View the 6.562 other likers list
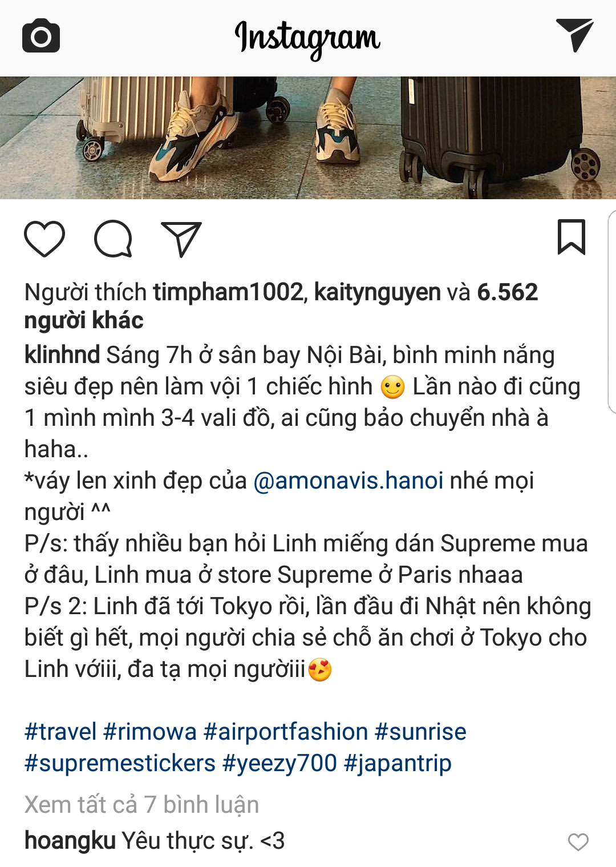The height and width of the screenshot is (867, 616). click(281, 307)
